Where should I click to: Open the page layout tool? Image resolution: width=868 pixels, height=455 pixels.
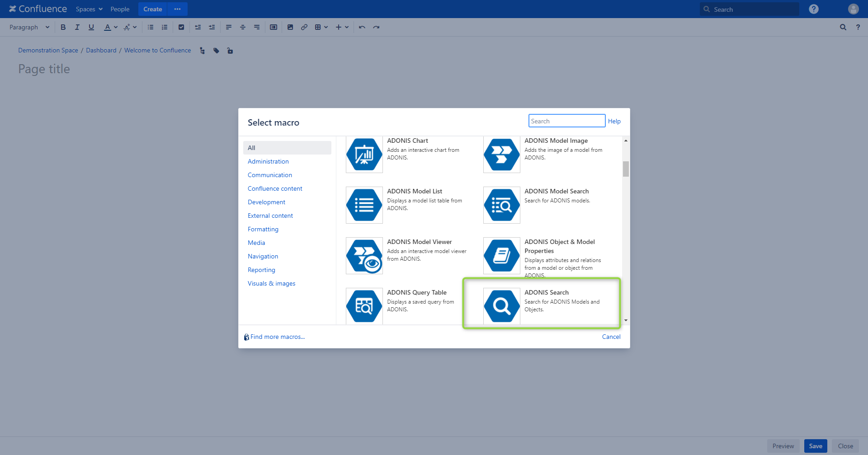point(274,27)
